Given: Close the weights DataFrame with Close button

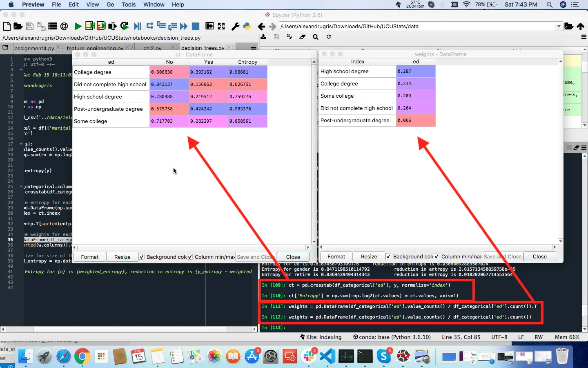Looking at the screenshot, I should (539, 256).
